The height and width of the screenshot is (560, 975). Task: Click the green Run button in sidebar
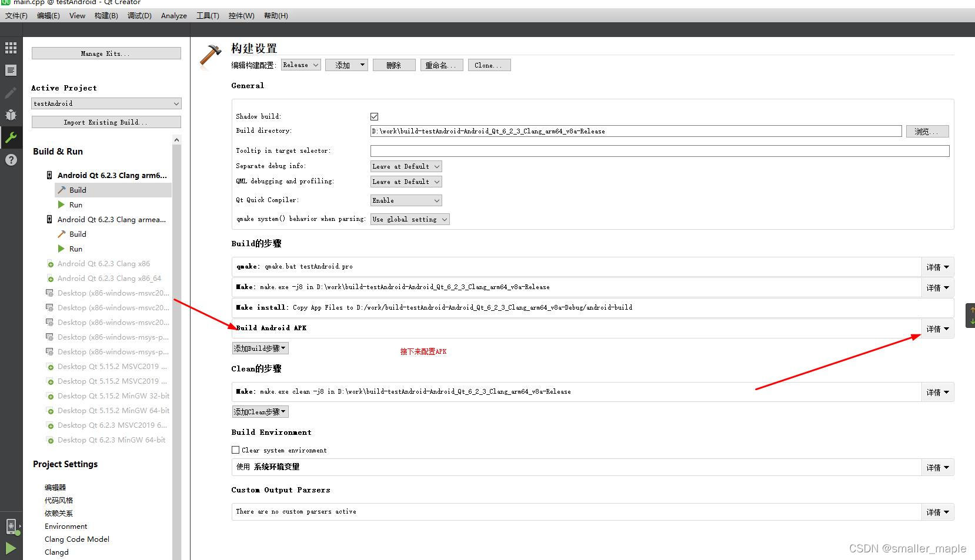pyautogui.click(x=11, y=548)
